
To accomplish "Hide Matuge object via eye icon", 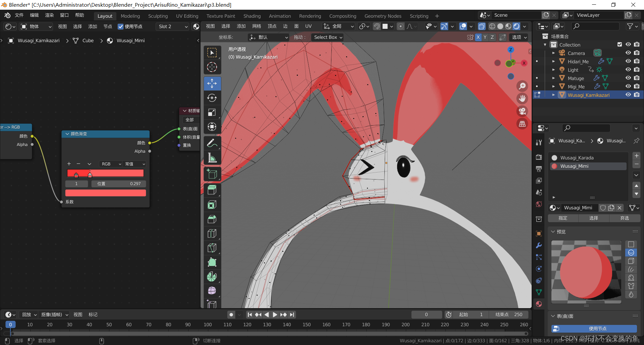I will (x=628, y=78).
